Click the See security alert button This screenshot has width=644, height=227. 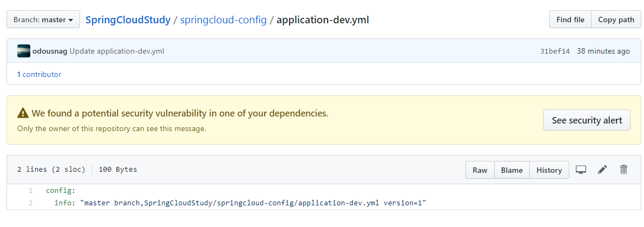[587, 120]
